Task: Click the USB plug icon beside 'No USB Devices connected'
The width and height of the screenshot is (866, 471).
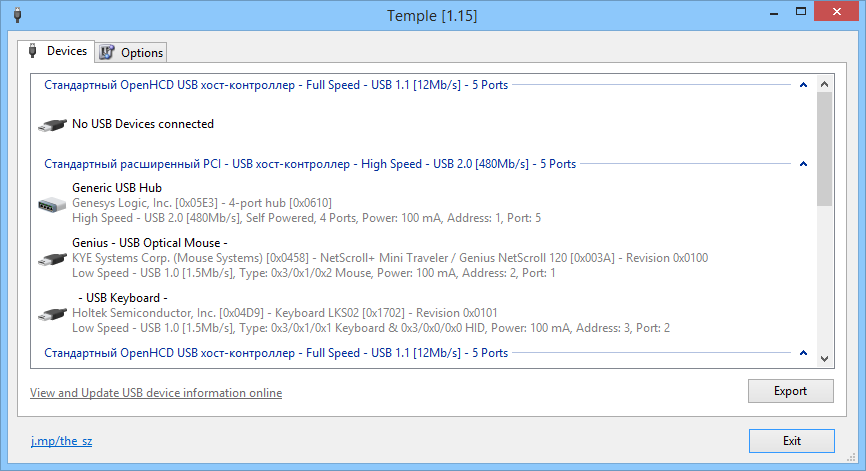Action: (x=51, y=125)
